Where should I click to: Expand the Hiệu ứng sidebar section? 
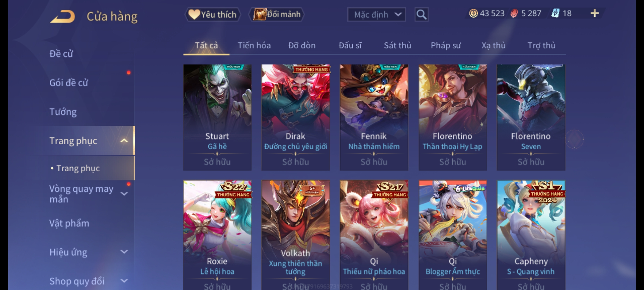click(124, 252)
